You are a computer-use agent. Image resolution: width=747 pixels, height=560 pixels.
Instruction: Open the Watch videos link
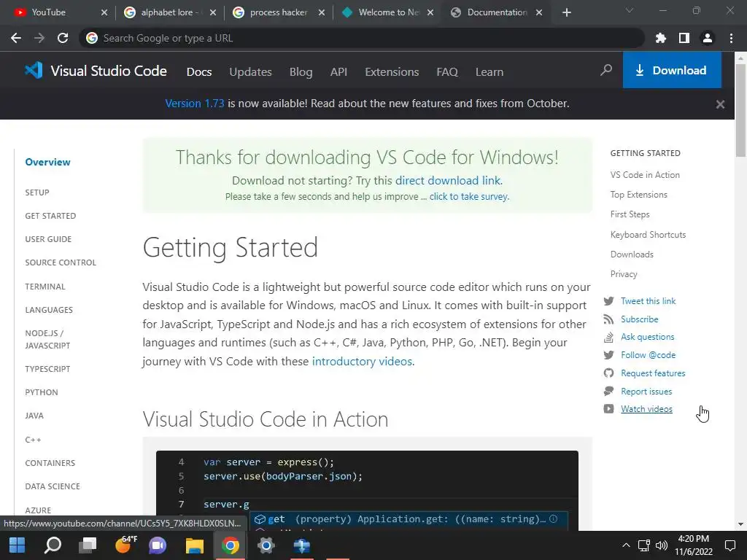[646, 409]
